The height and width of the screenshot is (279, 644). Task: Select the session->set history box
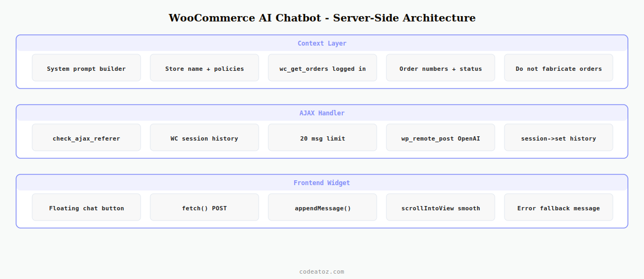pos(559,137)
